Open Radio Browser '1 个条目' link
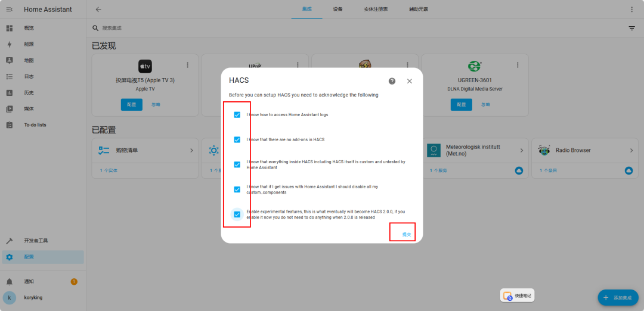Image resolution: width=644 pixels, height=311 pixels. tap(549, 170)
